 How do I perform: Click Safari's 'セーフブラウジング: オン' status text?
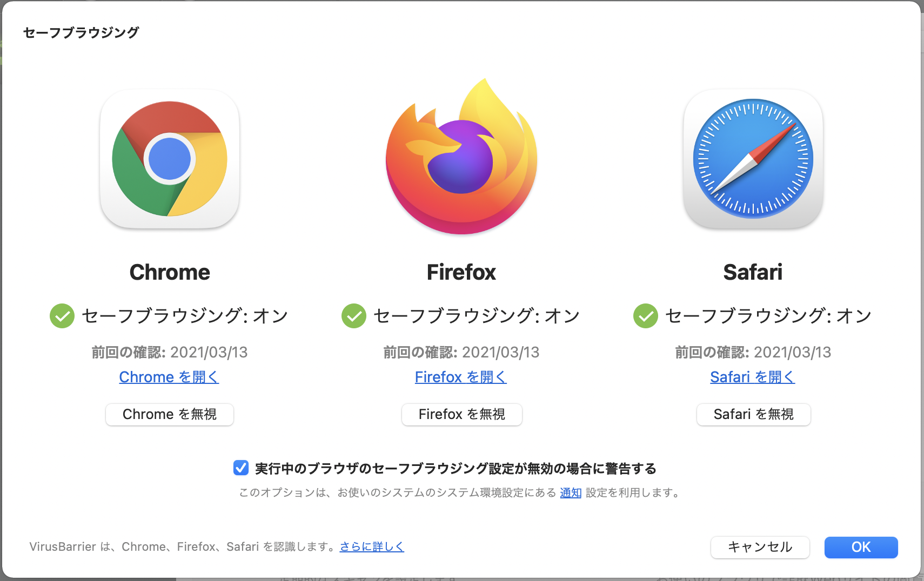768,316
